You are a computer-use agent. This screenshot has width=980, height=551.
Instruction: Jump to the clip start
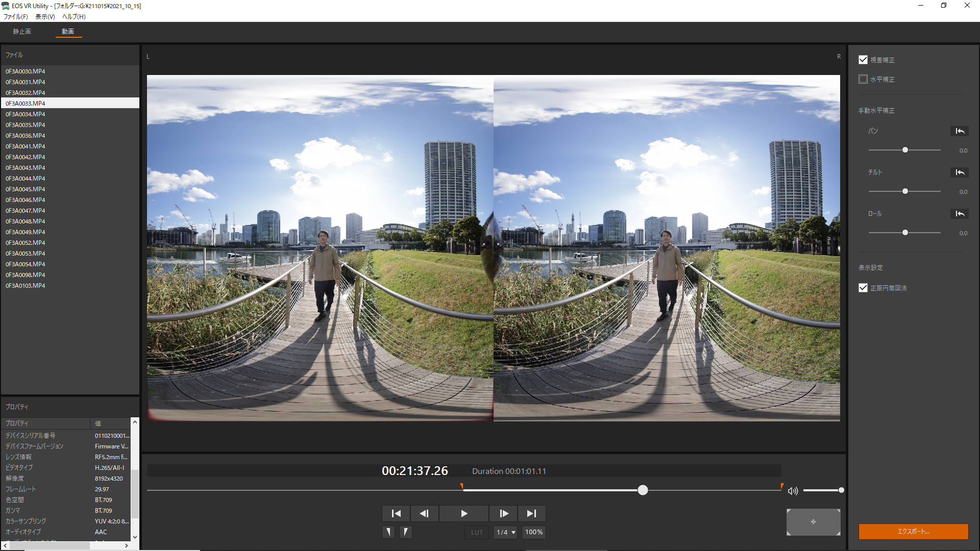pos(396,513)
